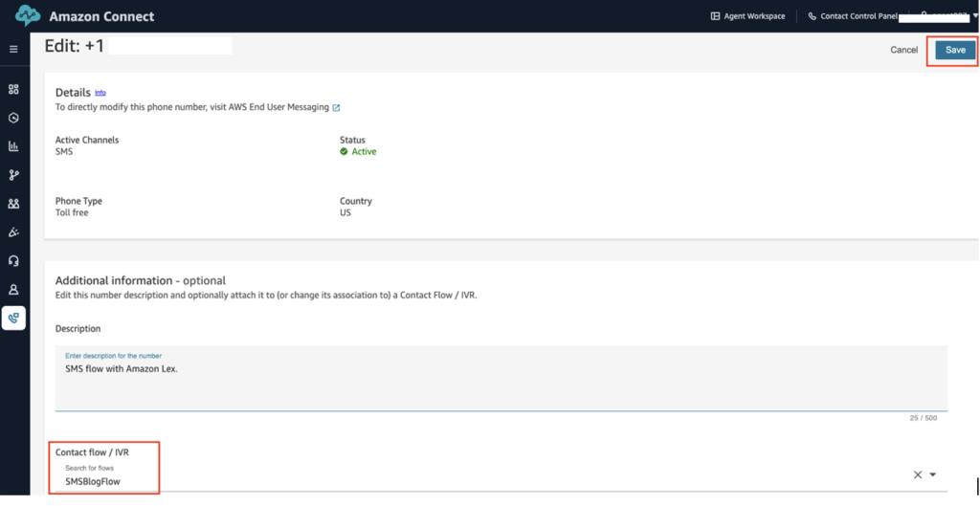The height and width of the screenshot is (506, 980).
Task: Open the routing flows branch sidebar icon
Action: pos(13,175)
